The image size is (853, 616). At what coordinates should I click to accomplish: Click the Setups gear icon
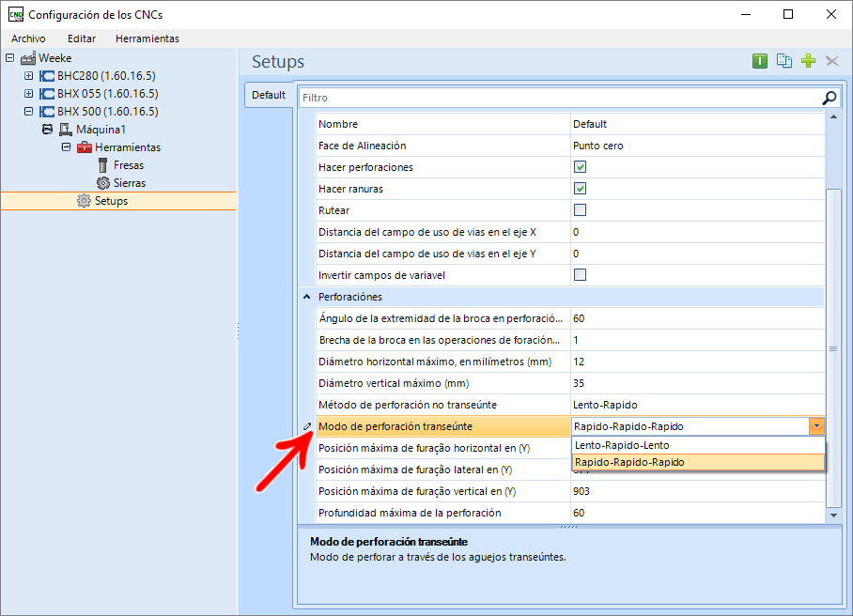(x=84, y=201)
